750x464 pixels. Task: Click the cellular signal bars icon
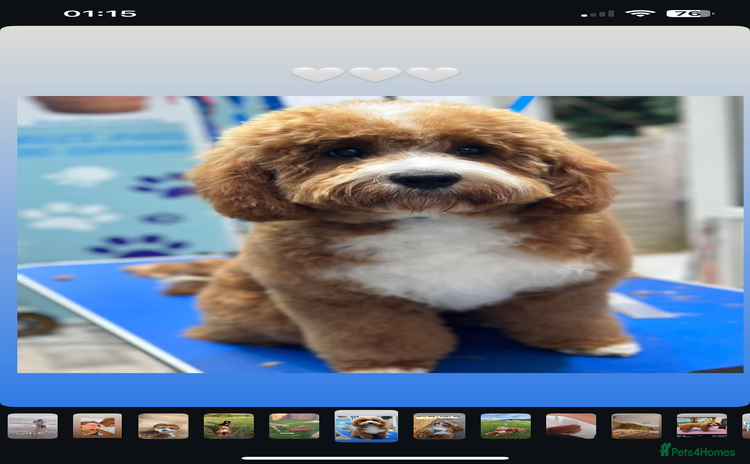tap(598, 14)
